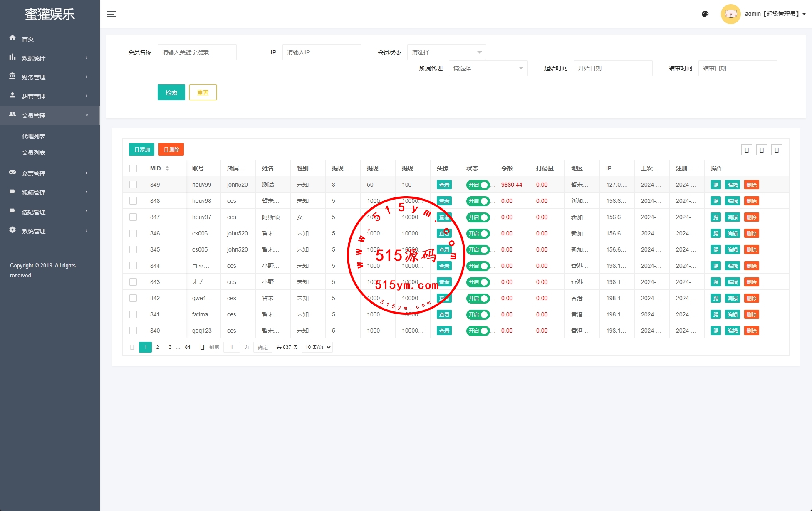Open the 10 条/页 page size selector
The height and width of the screenshot is (511, 812).
(x=317, y=347)
